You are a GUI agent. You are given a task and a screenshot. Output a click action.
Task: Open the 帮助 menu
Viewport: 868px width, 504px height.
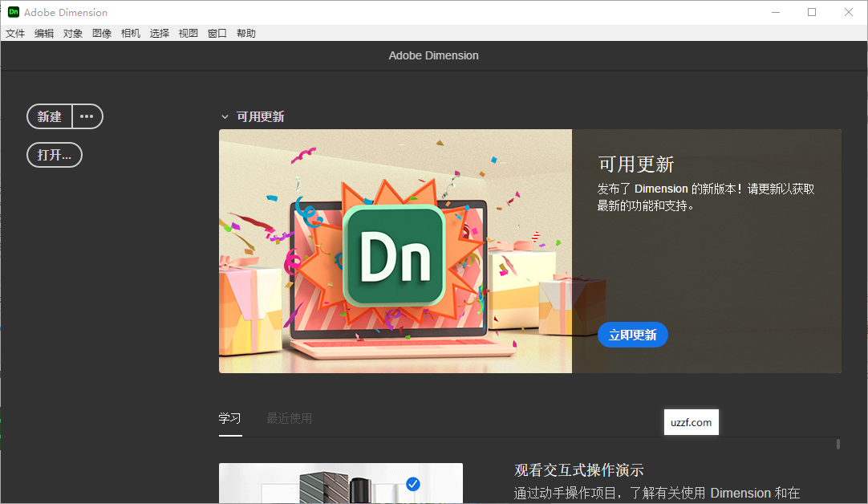coord(245,33)
